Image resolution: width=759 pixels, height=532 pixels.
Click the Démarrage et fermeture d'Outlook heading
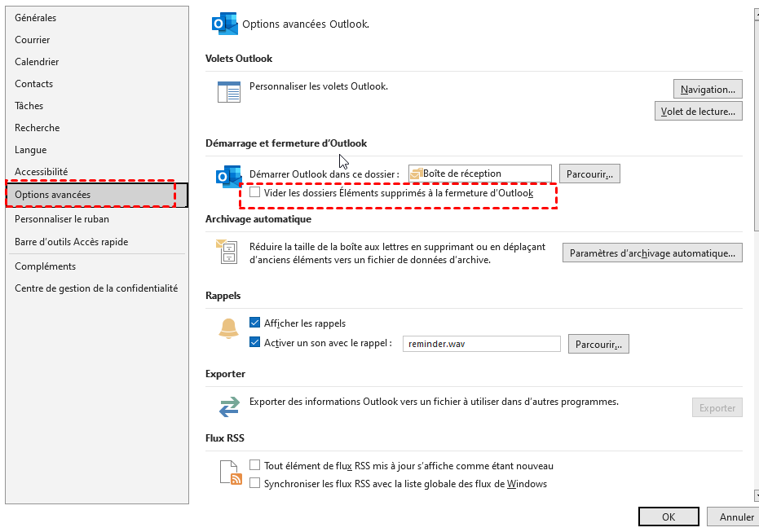286,143
